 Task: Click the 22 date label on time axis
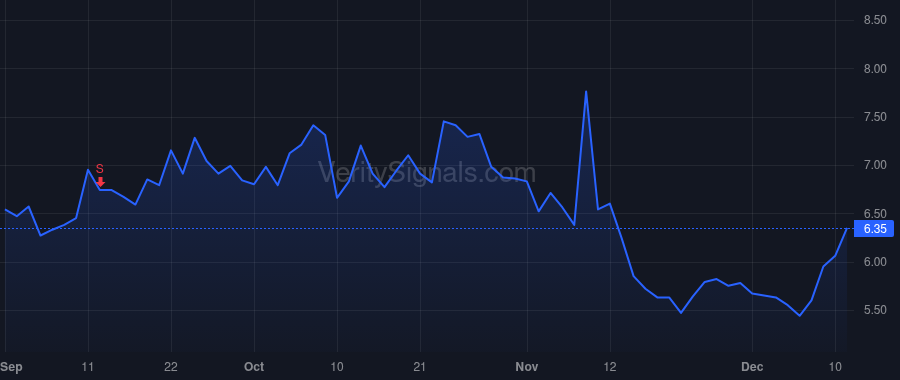171,367
